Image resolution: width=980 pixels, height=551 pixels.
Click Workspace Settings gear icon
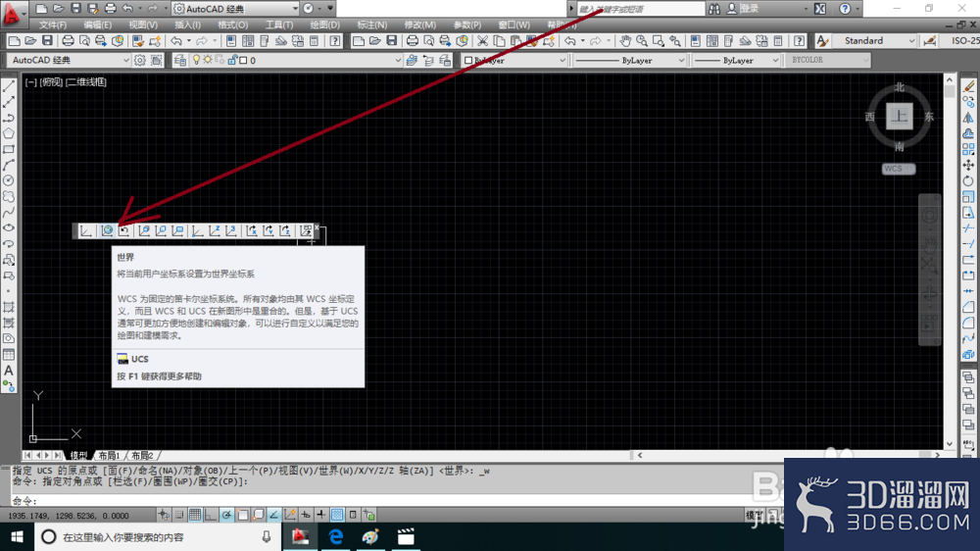click(x=140, y=60)
